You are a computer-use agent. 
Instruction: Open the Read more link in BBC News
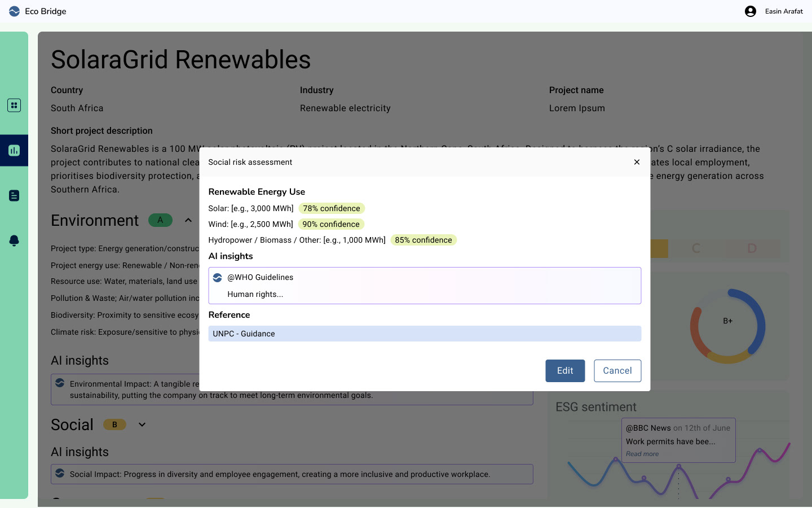tap(642, 454)
